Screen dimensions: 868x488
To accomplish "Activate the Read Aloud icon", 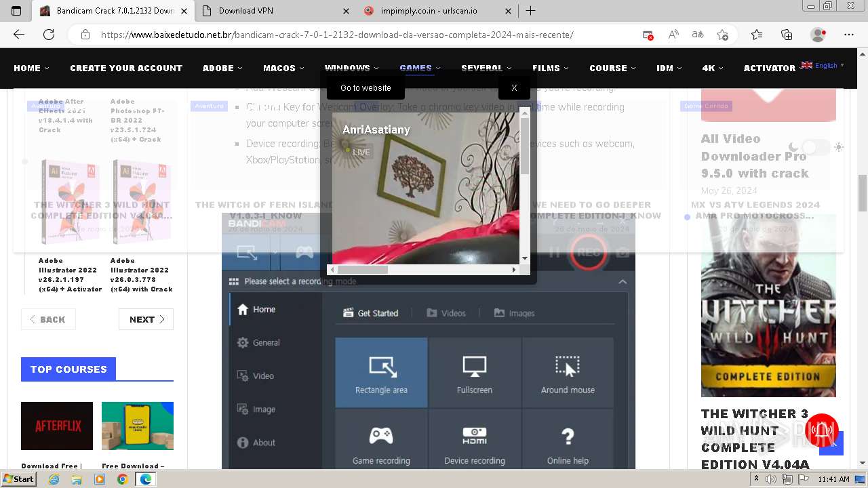I will point(673,35).
